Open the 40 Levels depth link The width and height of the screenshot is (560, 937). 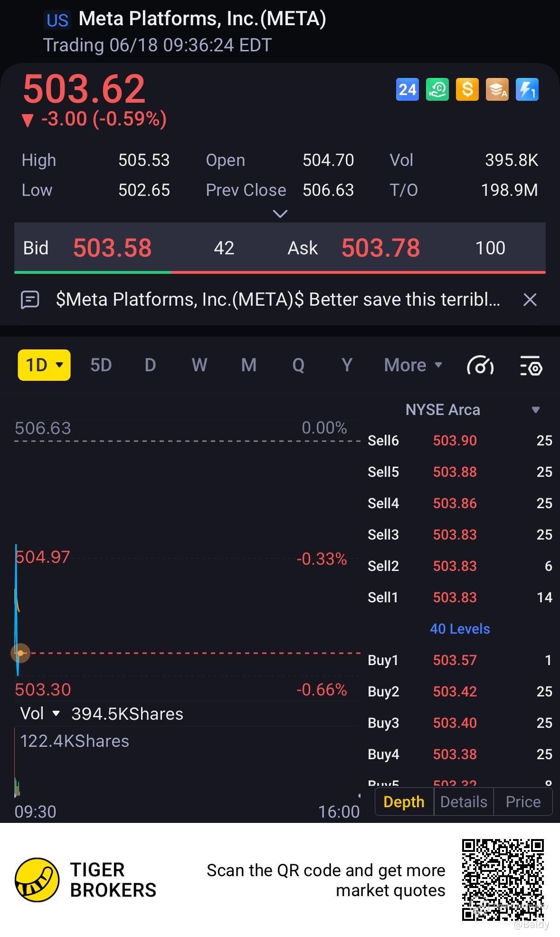[x=460, y=629]
